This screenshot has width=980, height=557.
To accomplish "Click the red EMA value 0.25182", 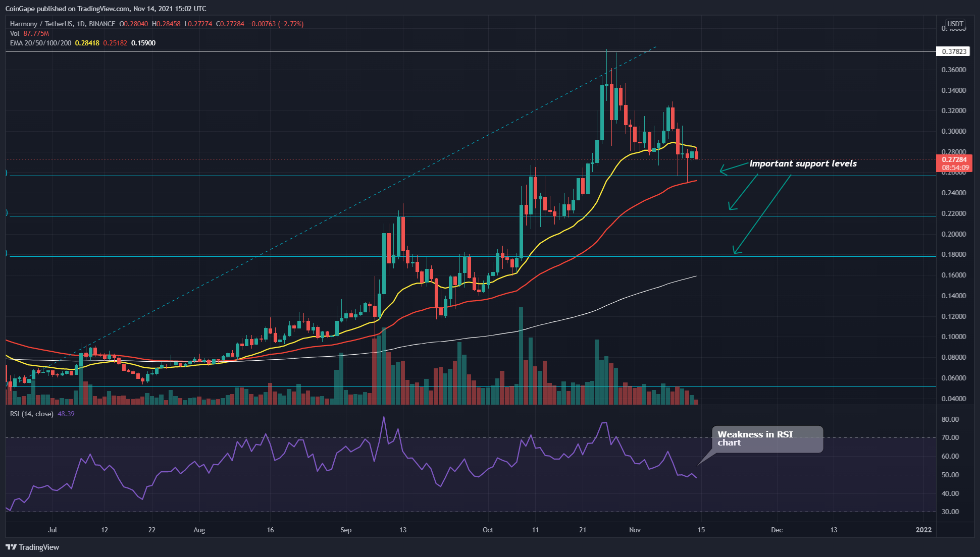I will click(x=115, y=43).
